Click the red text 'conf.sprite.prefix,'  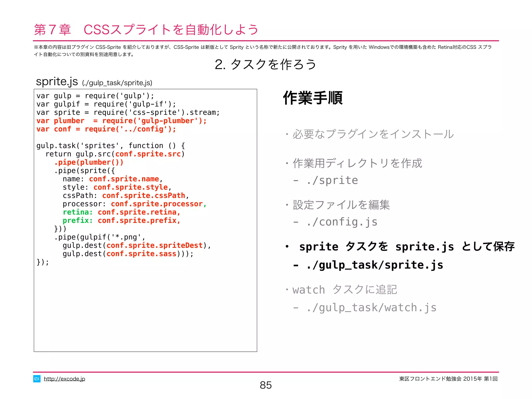tap(139, 221)
